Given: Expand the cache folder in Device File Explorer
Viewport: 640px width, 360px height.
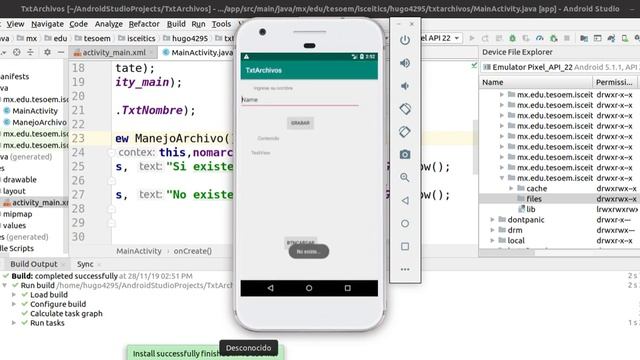Looking at the screenshot, I should [511, 188].
